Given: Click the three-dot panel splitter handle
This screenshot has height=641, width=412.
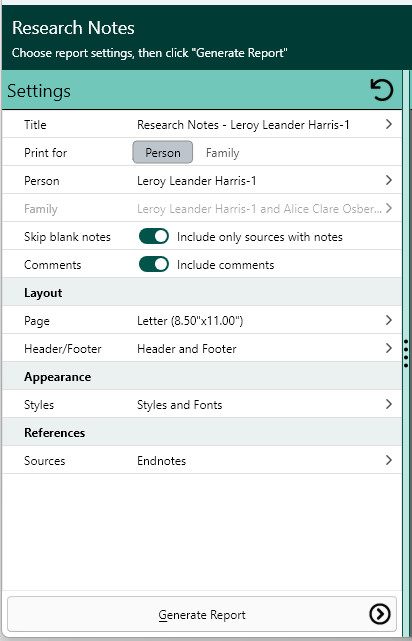Looking at the screenshot, I should pyautogui.click(x=405, y=353).
